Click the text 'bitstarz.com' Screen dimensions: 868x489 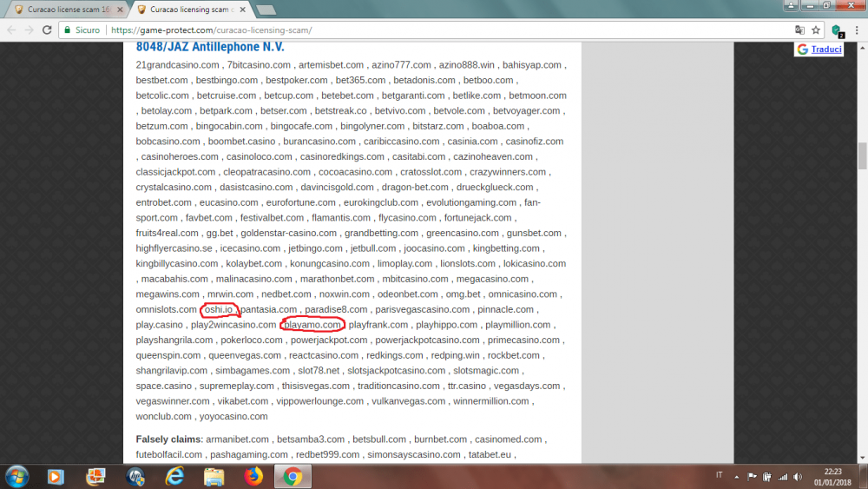[x=437, y=126]
